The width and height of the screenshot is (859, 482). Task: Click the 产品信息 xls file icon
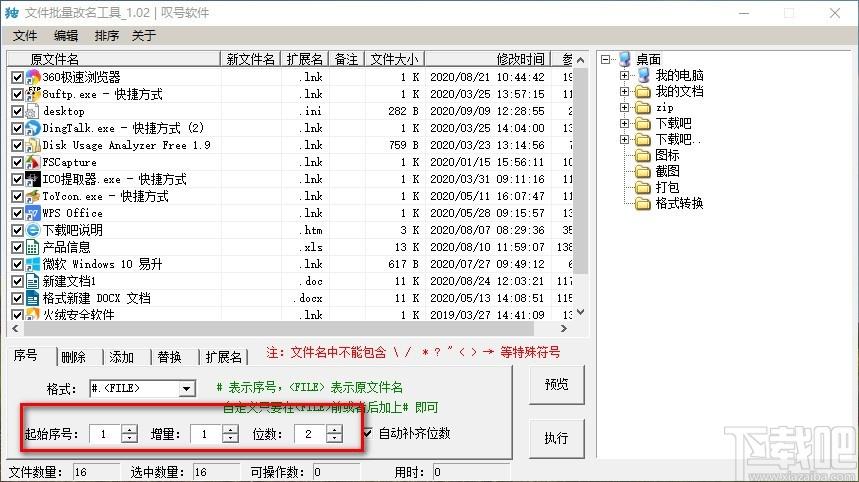click(x=33, y=247)
